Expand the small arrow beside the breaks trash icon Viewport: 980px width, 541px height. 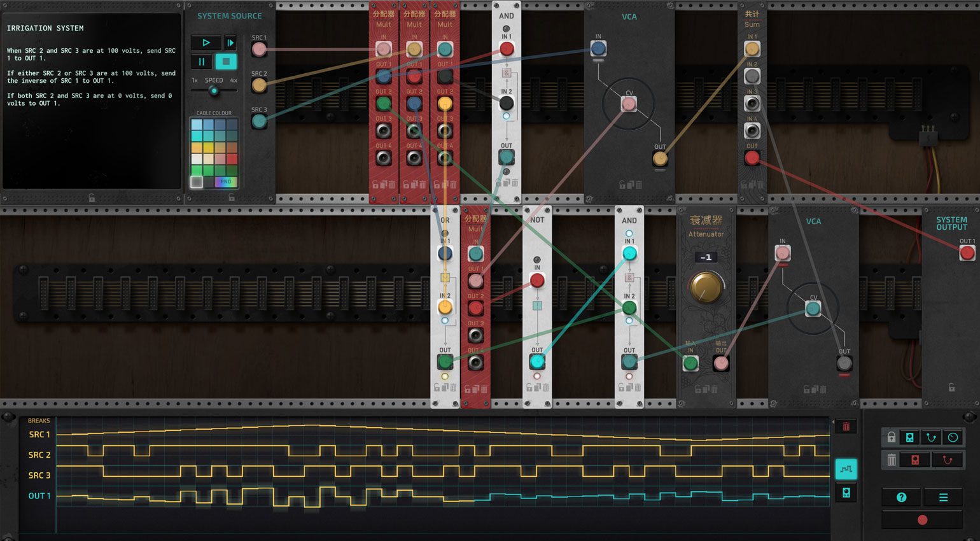(x=834, y=422)
